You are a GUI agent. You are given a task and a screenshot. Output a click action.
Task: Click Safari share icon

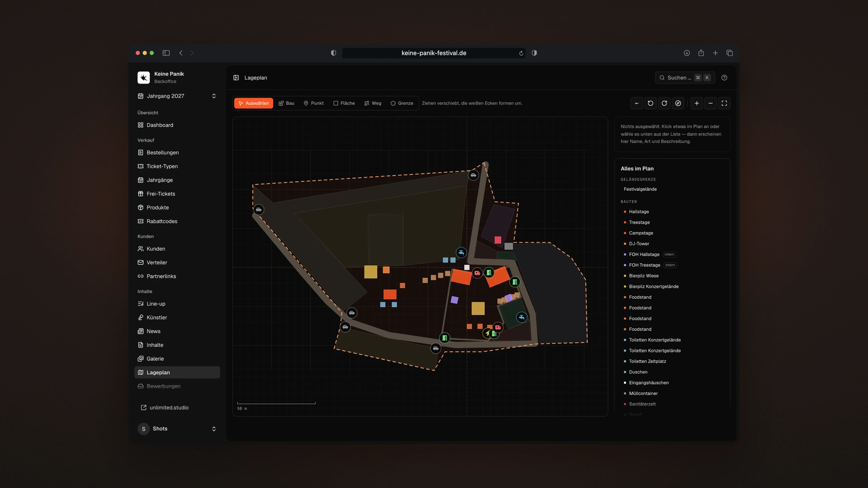click(701, 53)
